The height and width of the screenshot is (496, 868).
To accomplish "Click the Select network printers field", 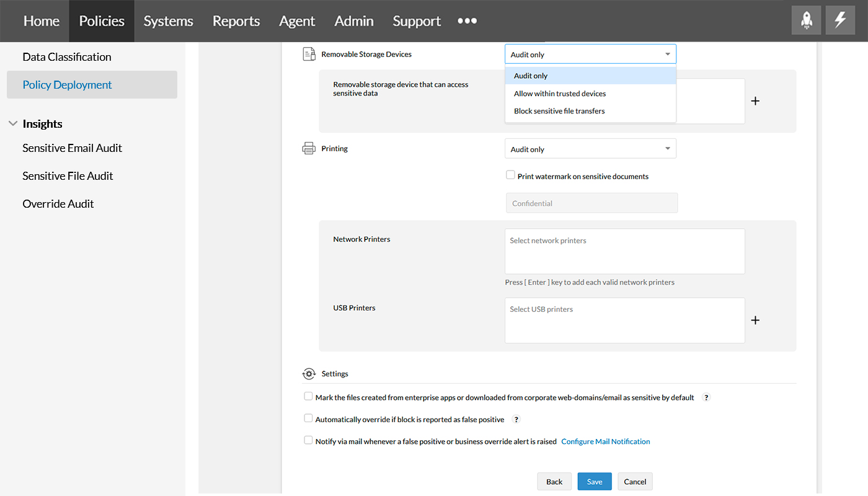I will tap(624, 251).
